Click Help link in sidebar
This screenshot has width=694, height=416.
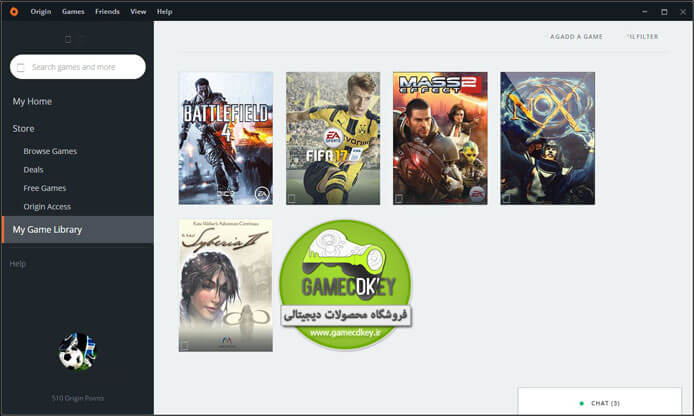coord(18,264)
